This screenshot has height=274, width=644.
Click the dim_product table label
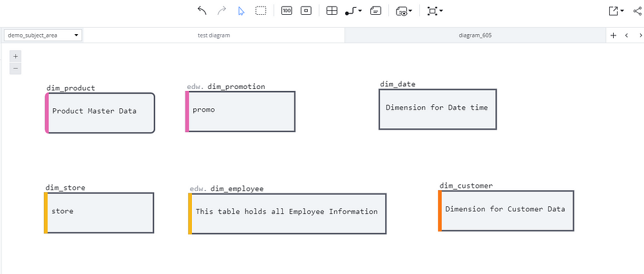[x=71, y=88]
